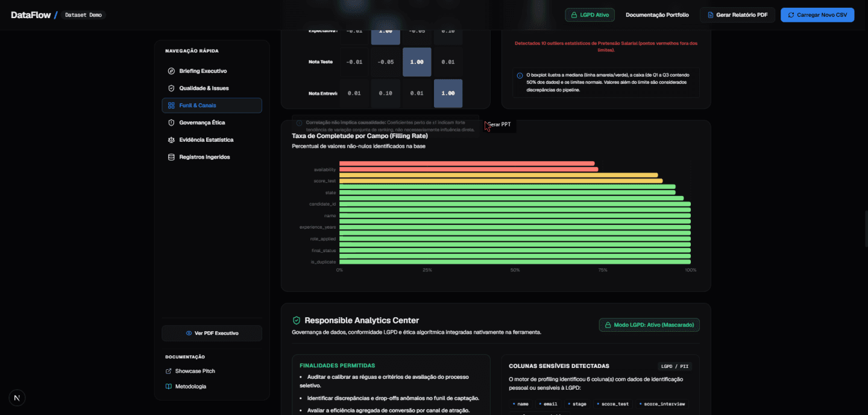This screenshot has width=868, height=415.
Task: Click the score_interview column chip
Action: (662, 404)
